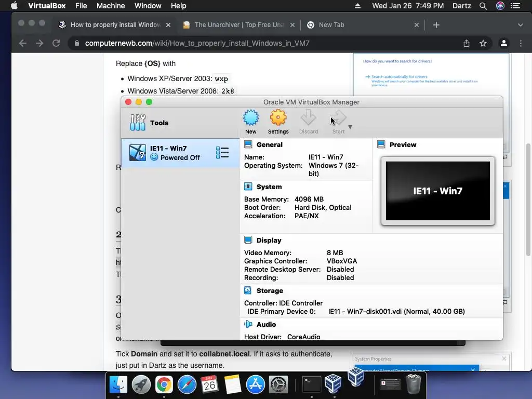
Task: Switch to The Unarchiver browser tab
Action: [x=238, y=25]
